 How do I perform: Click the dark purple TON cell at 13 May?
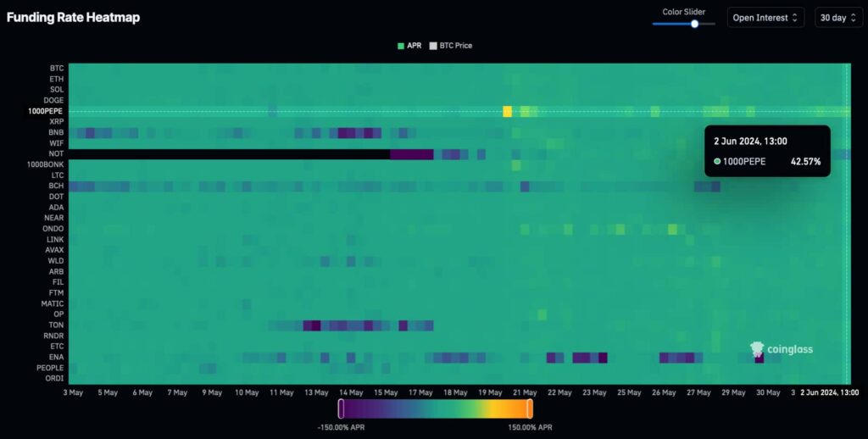(x=311, y=325)
